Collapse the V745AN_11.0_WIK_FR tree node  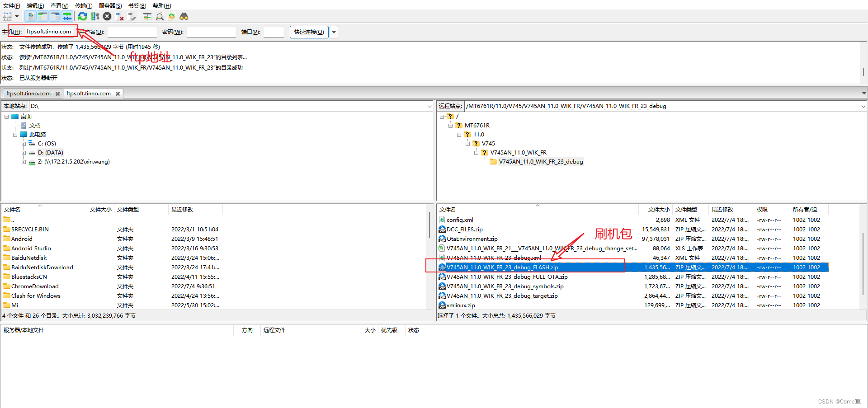[476, 153]
